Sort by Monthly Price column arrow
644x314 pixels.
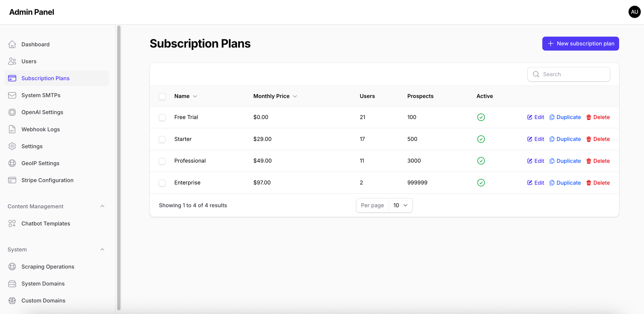click(295, 96)
